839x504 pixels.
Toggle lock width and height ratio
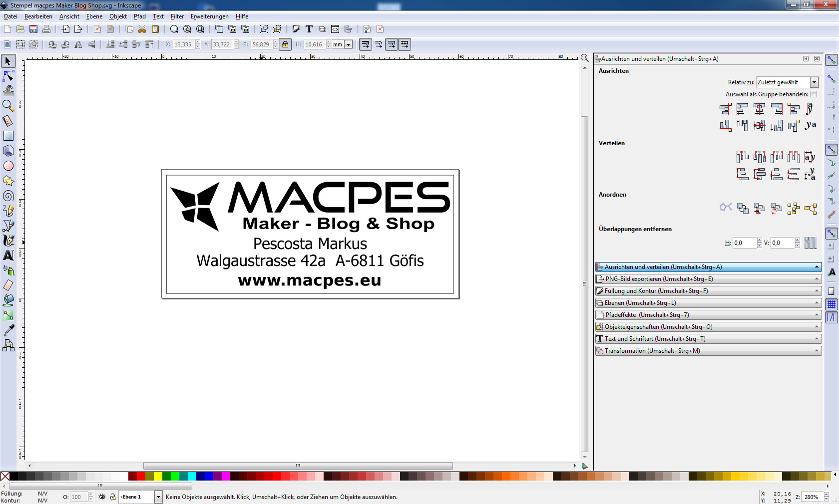coord(285,44)
